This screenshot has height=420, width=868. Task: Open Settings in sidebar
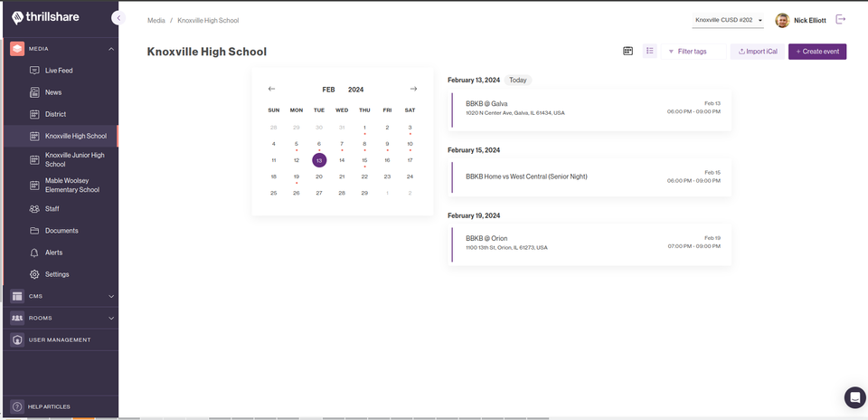59,274
